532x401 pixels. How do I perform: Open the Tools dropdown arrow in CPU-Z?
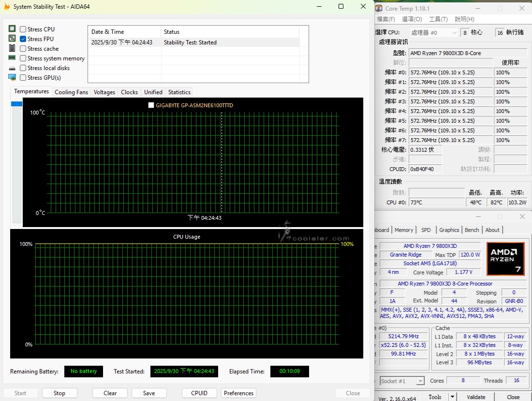click(x=452, y=397)
